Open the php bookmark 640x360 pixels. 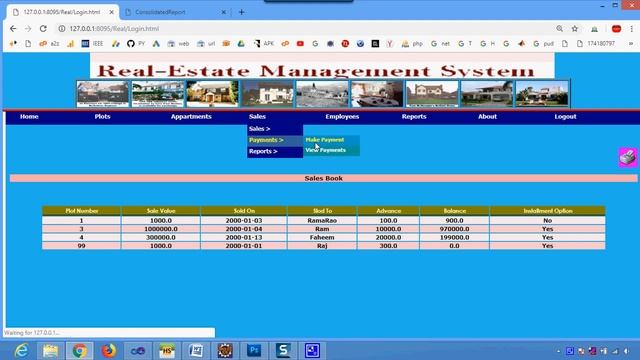[x=412, y=43]
